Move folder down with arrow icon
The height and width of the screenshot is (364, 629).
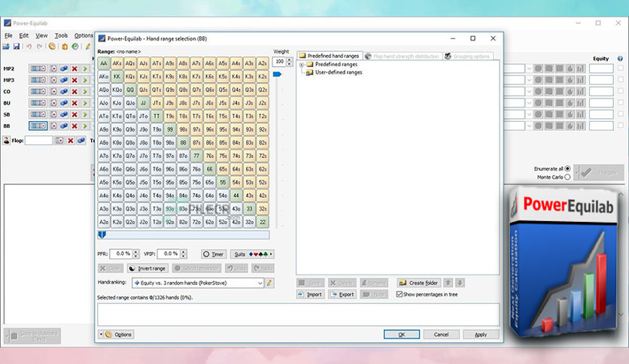(x=460, y=283)
